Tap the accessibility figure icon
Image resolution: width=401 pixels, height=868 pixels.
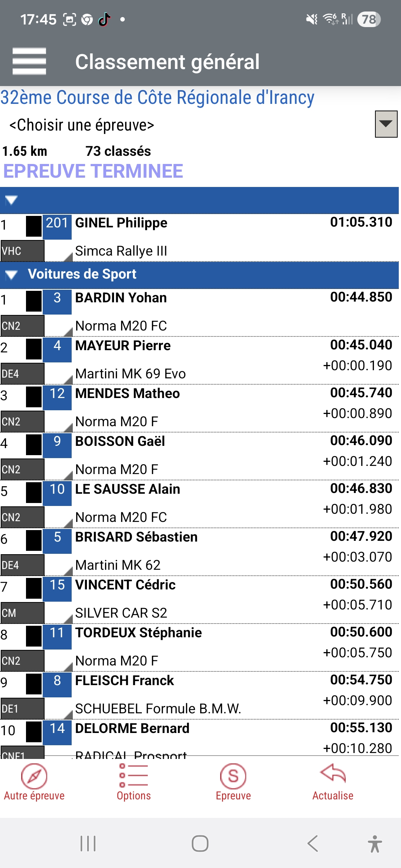pyautogui.click(x=375, y=844)
